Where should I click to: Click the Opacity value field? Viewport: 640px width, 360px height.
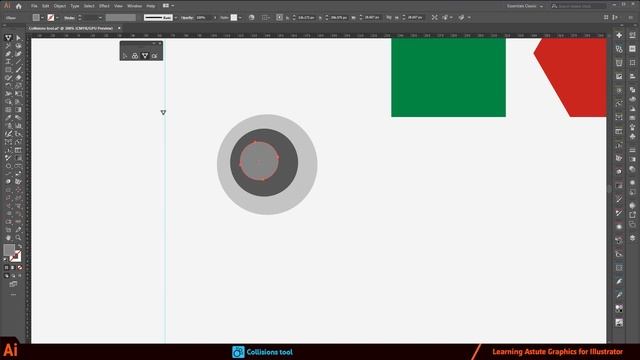(x=203, y=18)
